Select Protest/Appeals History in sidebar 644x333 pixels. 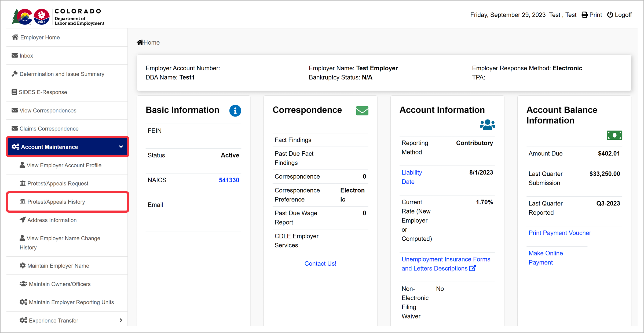click(x=56, y=202)
